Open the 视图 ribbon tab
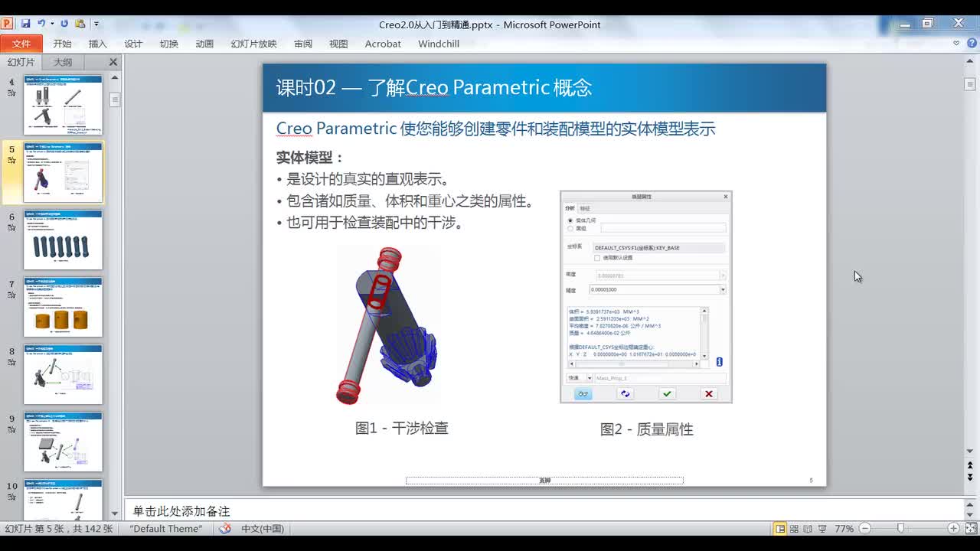980x551 pixels. click(x=338, y=44)
